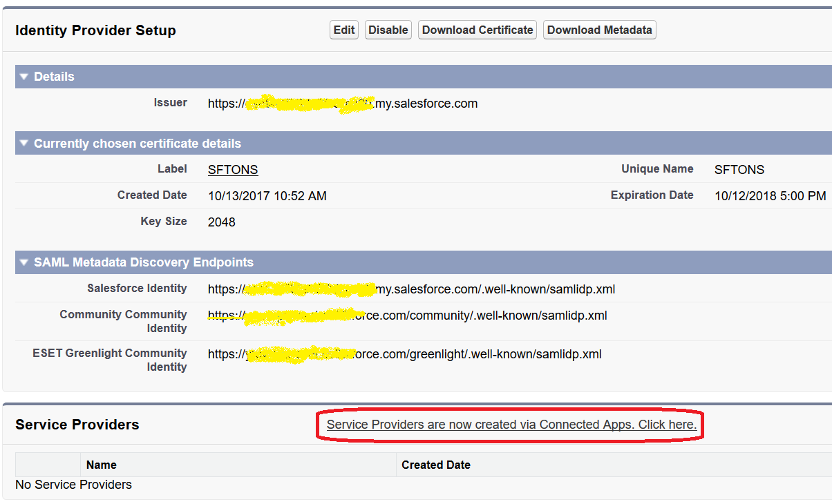Click the SAML endpoints disclosure triangle icon
Image resolution: width=832 pixels, height=504 pixels.
pos(23,262)
